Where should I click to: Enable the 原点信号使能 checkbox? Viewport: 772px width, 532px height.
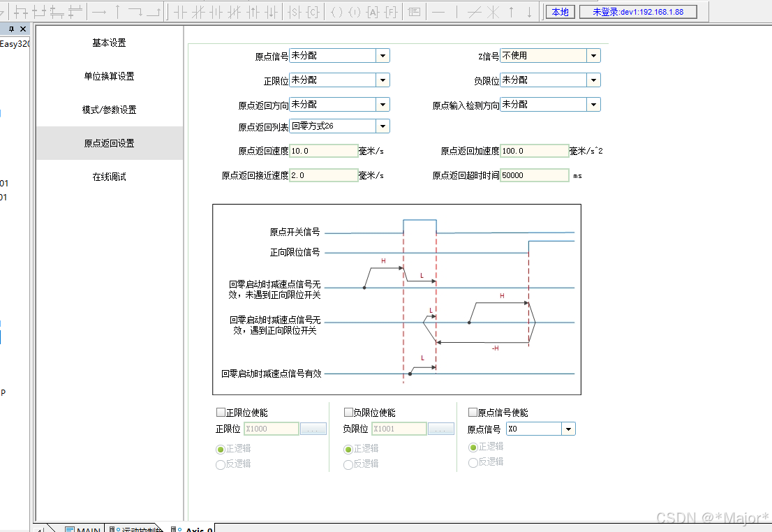click(473, 413)
